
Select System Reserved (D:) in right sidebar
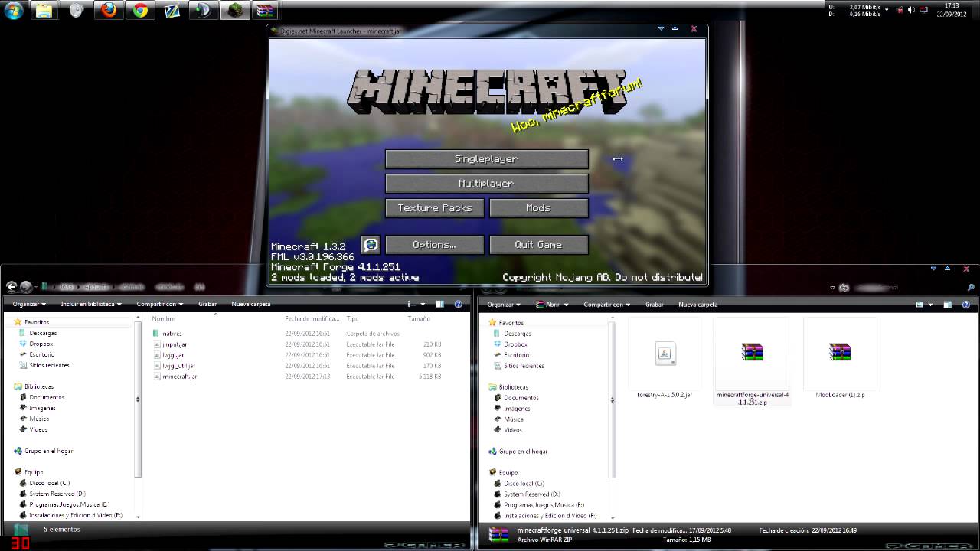coord(531,494)
